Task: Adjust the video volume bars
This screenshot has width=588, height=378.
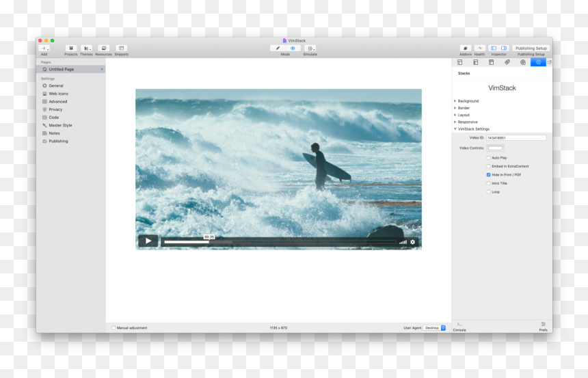Action: (x=403, y=242)
